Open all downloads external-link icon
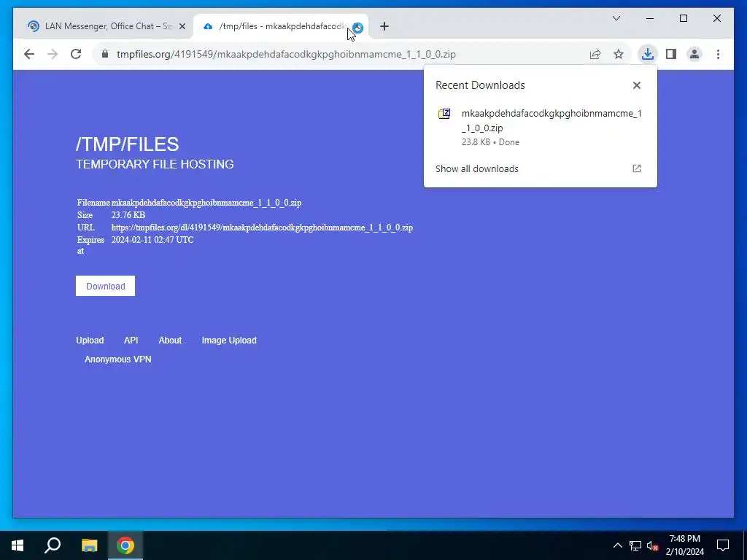Viewport: 747px width, 560px height. pos(636,168)
